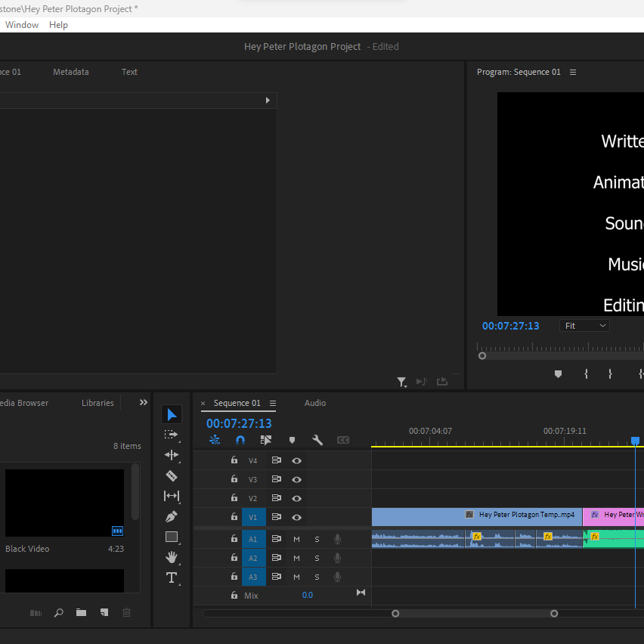644x644 pixels.
Task: Click the Black Video thumbnail
Action: pyautogui.click(x=64, y=503)
